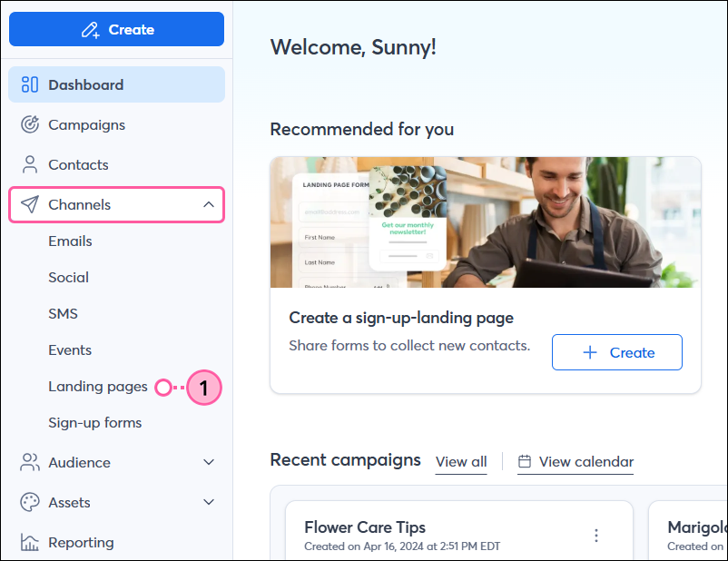728x561 pixels.
Task: Open the three-dot menu on Flower Care Tips
Action: point(596,536)
